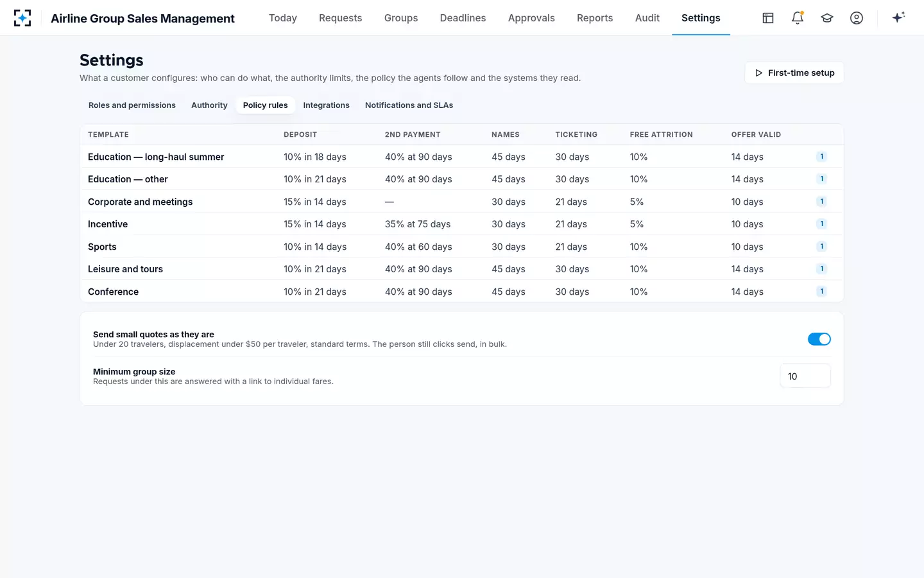Click the badge on Leisure and tours row

coord(821,269)
